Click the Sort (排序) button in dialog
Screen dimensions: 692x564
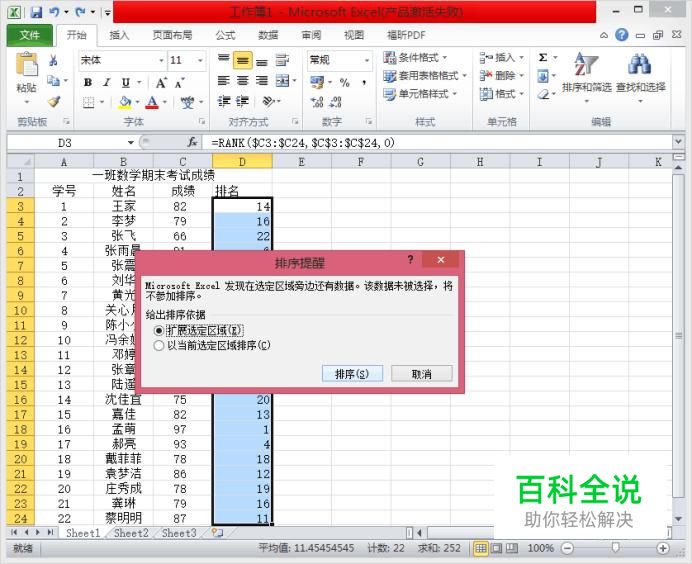tap(352, 374)
